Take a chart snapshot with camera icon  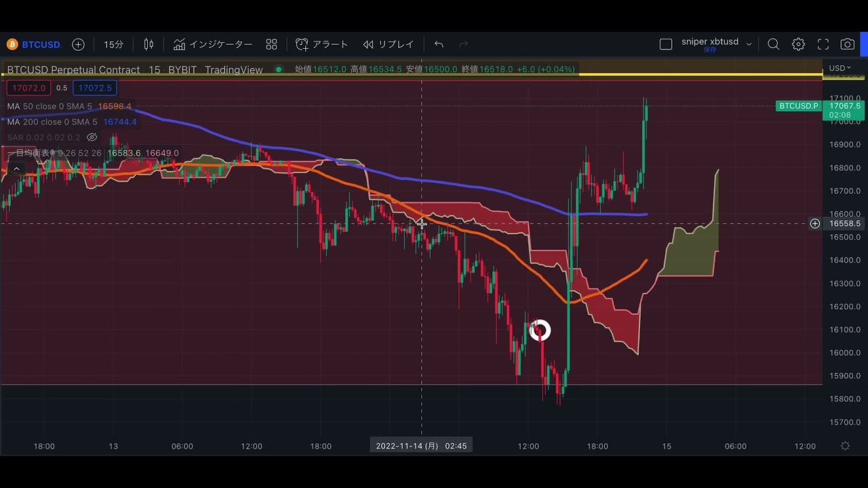click(x=848, y=44)
